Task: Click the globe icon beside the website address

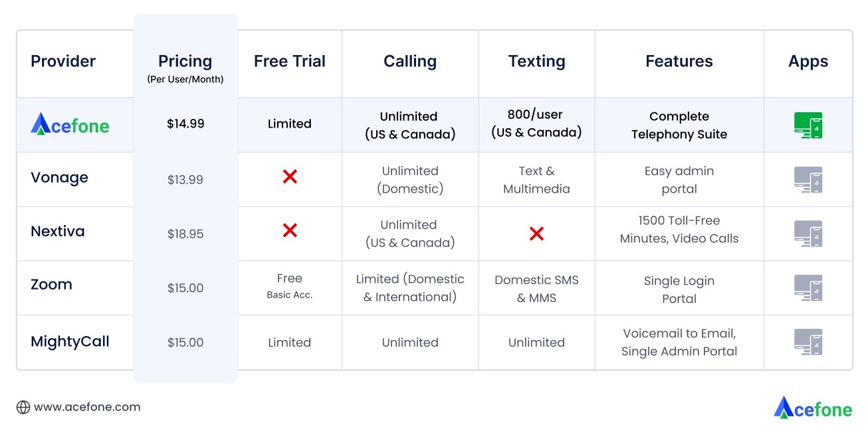Action: coord(23,407)
